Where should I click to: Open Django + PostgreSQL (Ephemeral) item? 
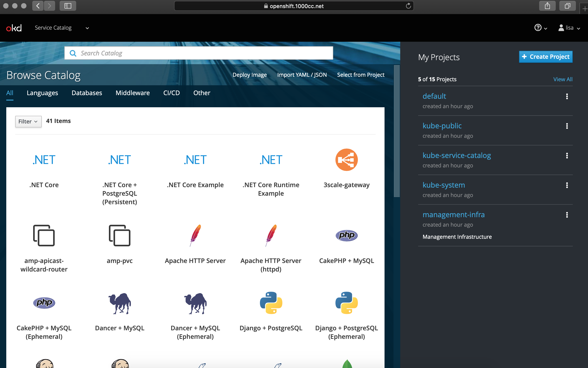pyautogui.click(x=346, y=316)
